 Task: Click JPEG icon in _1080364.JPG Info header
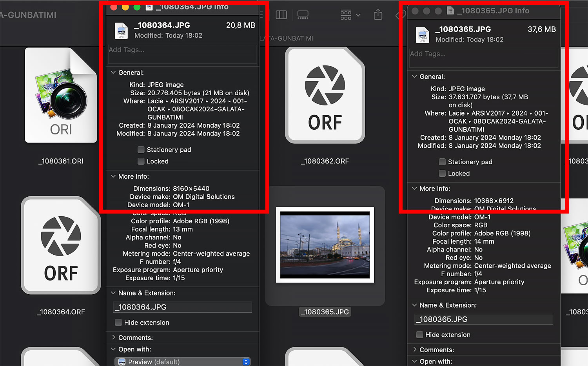pyautogui.click(x=121, y=31)
